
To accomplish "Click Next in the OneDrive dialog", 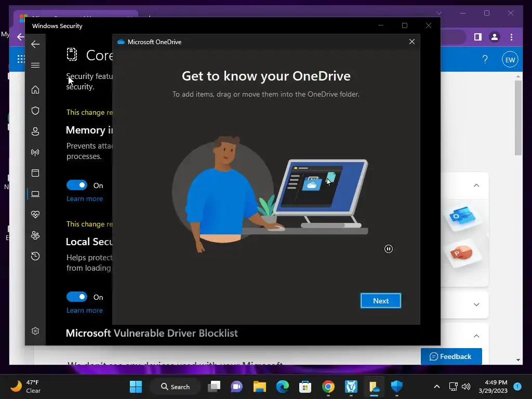I will click(x=381, y=301).
